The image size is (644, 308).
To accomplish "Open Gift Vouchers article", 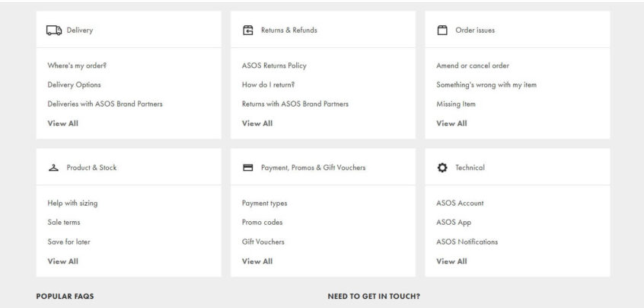I will pyautogui.click(x=263, y=242).
